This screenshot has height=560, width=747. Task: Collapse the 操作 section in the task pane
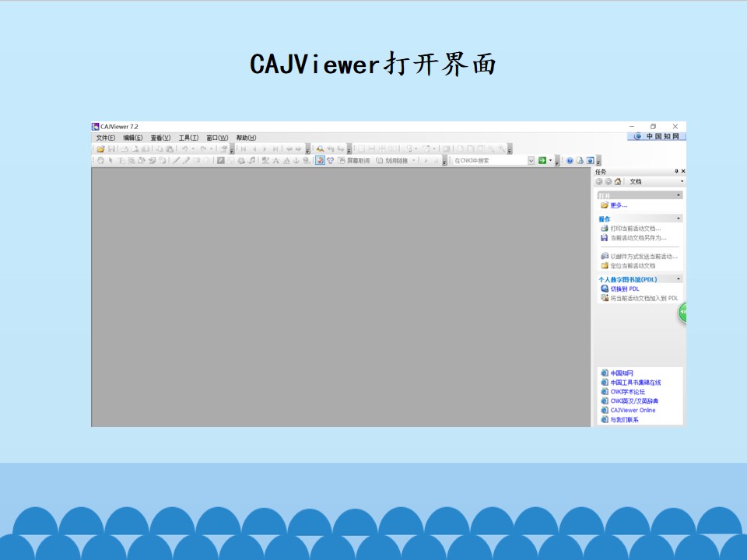tap(679, 219)
